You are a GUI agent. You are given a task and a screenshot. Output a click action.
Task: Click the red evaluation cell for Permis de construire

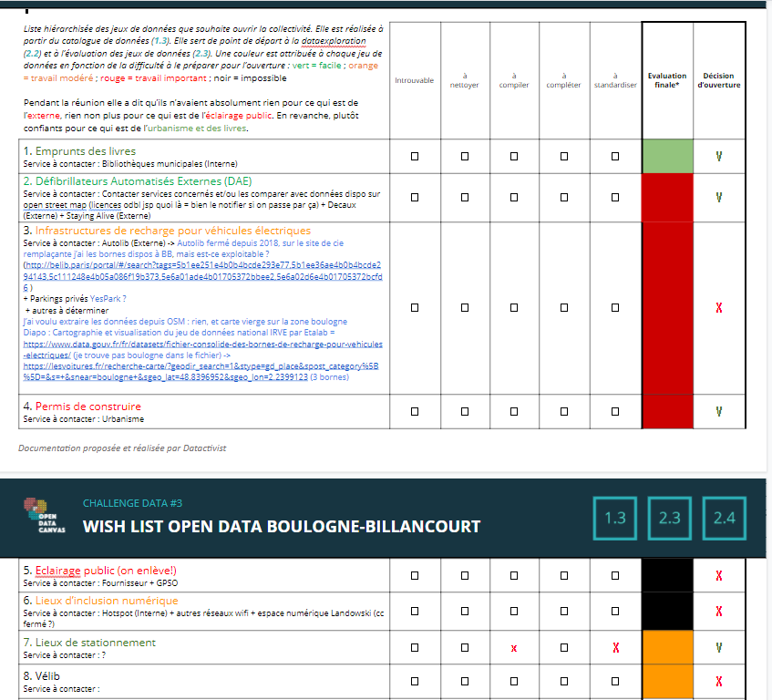(x=667, y=412)
